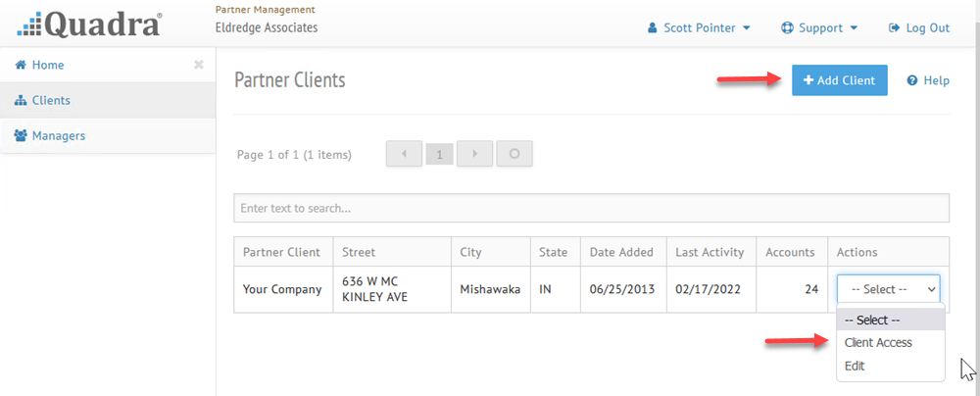The image size is (980, 396).
Task: Go to next page arrow button
Action: point(475,154)
